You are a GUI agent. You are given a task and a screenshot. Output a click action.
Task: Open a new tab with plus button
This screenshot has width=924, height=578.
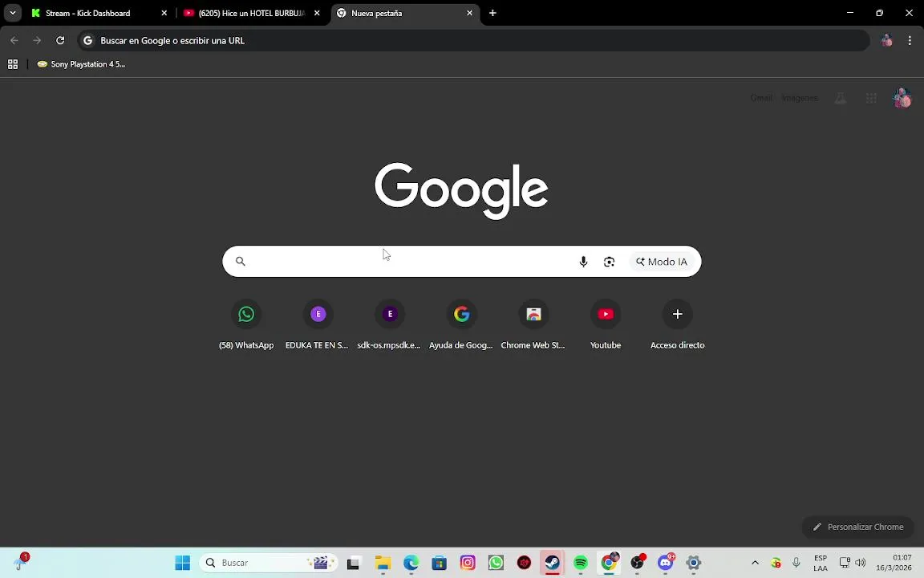click(x=492, y=13)
